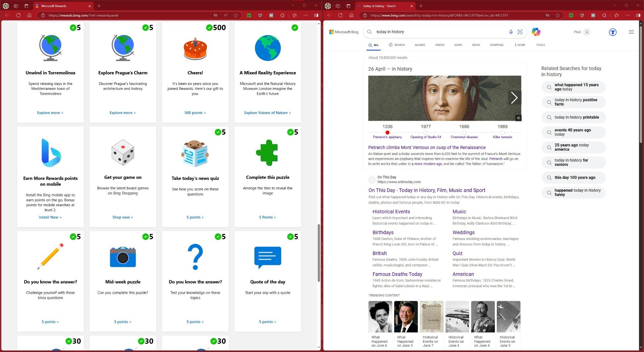Click the speech bubble icon on Quote of the day
Viewport: 644px width, 352px height.
click(x=268, y=257)
